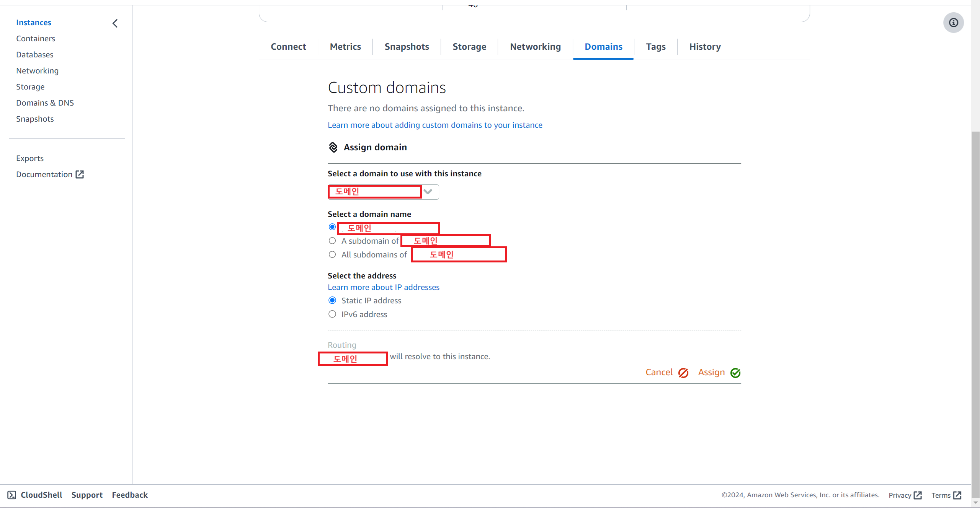Go to Domains & DNS in sidebar
The height and width of the screenshot is (508, 980).
tap(45, 103)
